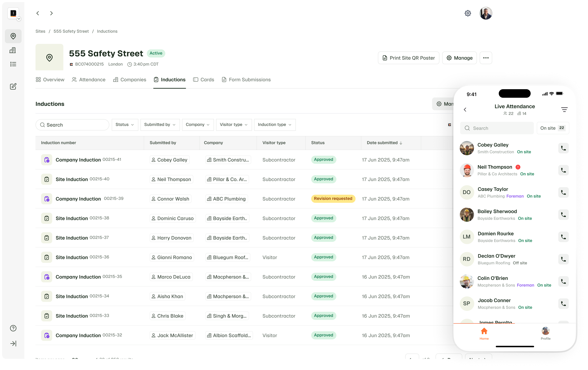The image size is (588, 370).
Task: Open the three-dots more options button
Action: (x=486, y=58)
